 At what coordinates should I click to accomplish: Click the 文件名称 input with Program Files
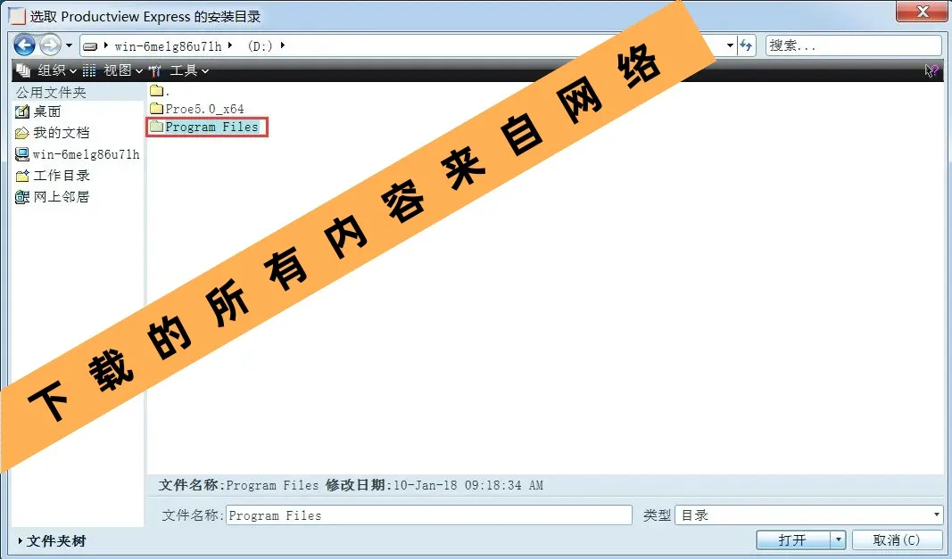coord(429,515)
